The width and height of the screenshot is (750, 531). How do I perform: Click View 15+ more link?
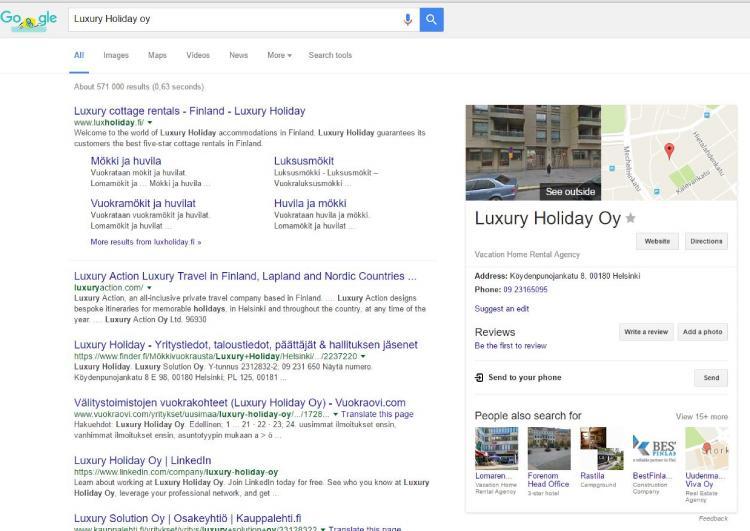702,416
